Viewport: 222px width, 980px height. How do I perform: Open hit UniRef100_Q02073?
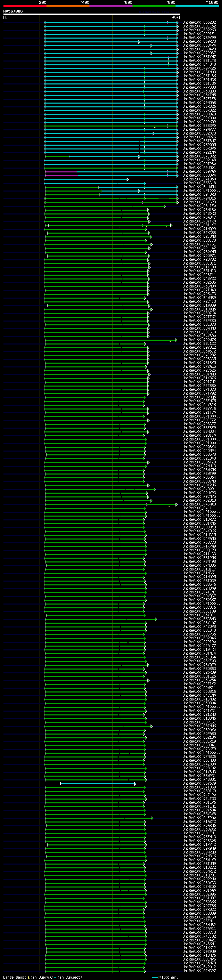pos(199,133)
